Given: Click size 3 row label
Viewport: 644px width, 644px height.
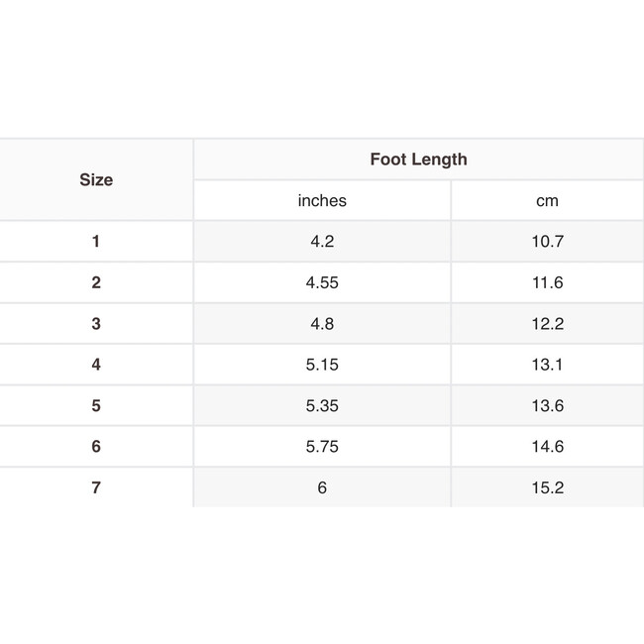Looking at the screenshot, I should [x=96, y=324].
